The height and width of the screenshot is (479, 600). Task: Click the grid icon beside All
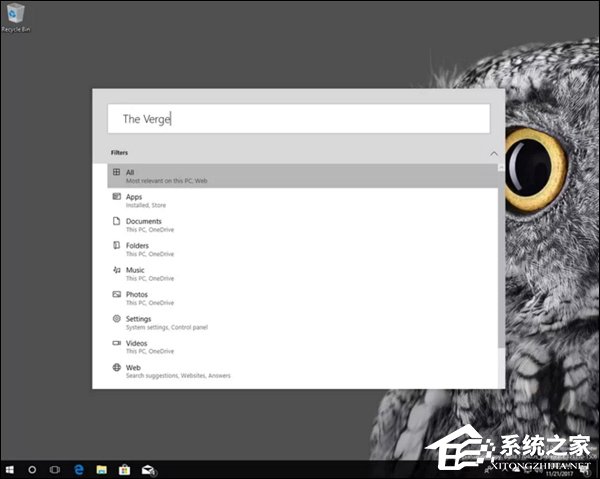tap(117, 172)
